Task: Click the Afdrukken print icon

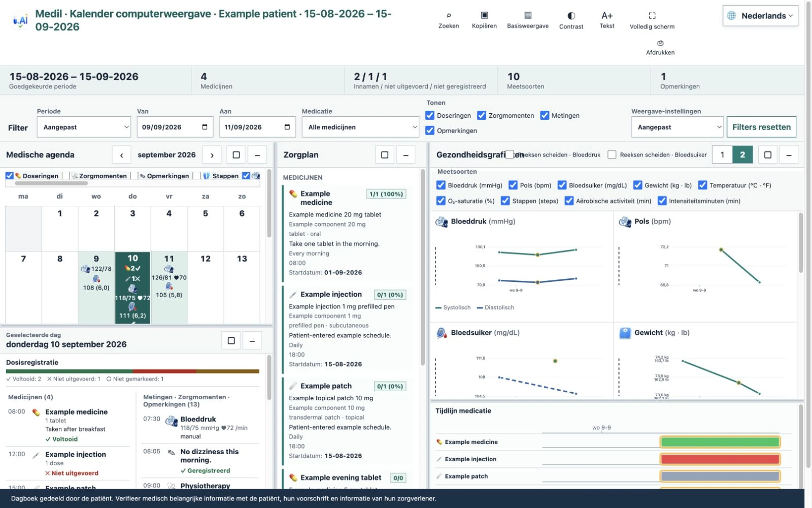Action: [660, 47]
